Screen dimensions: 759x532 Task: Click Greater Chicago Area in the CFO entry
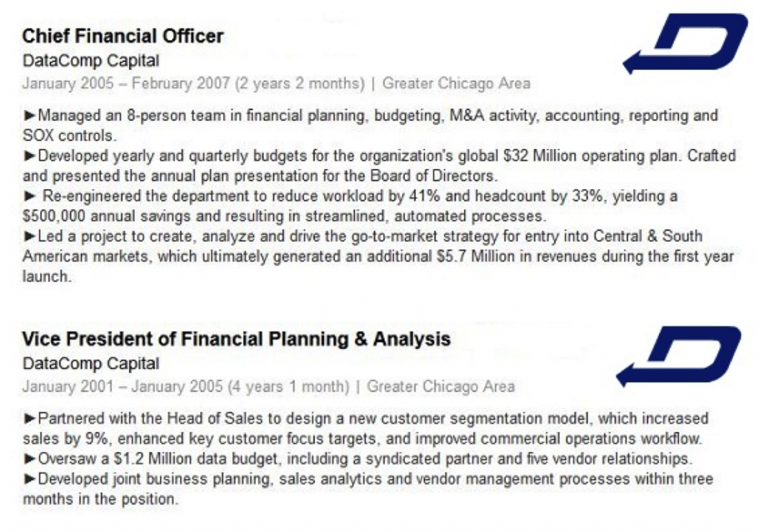[x=456, y=83]
